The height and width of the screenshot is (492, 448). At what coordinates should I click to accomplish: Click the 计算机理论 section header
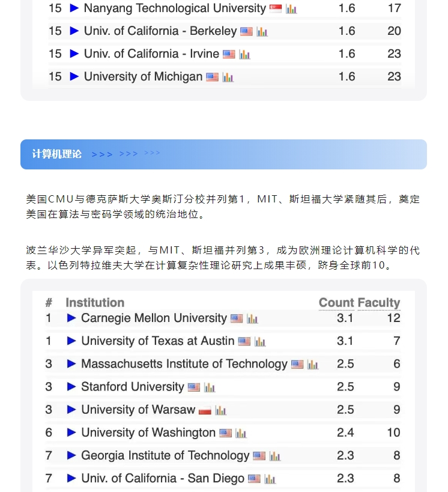(x=57, y=154)
